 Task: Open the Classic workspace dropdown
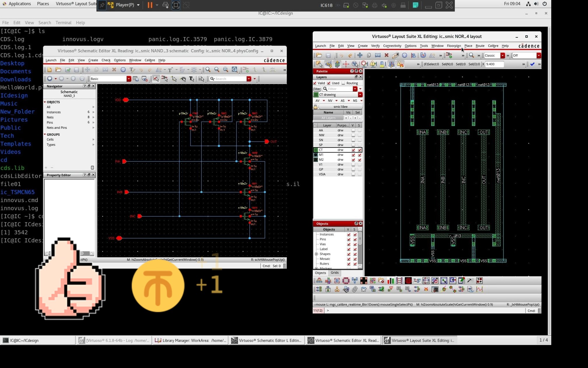click(x=503, y=55)
